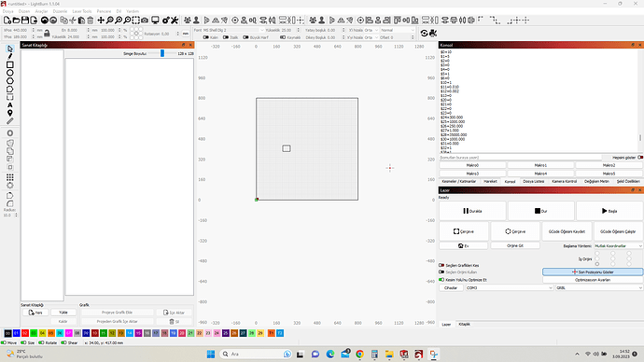
Task: Click the Save project icon in toolbar
Action: point(25,21)
